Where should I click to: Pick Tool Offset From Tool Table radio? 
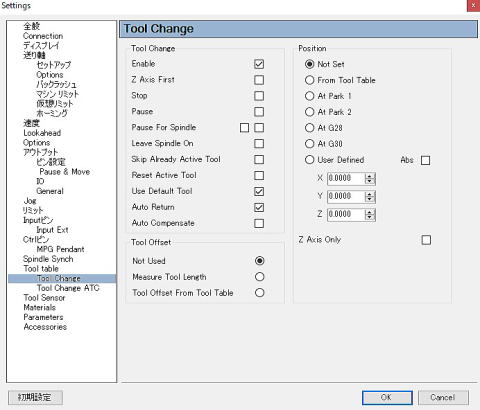[259, 293]
